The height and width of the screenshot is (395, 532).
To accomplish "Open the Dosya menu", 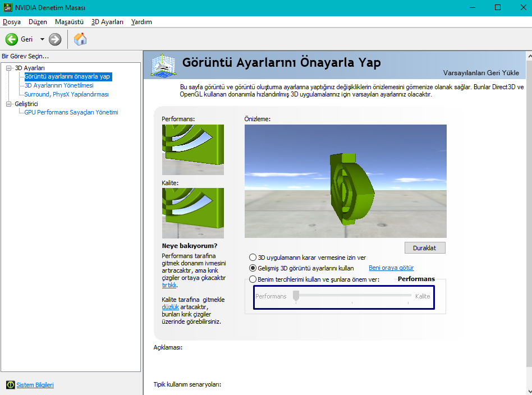I will pos(12,22).
